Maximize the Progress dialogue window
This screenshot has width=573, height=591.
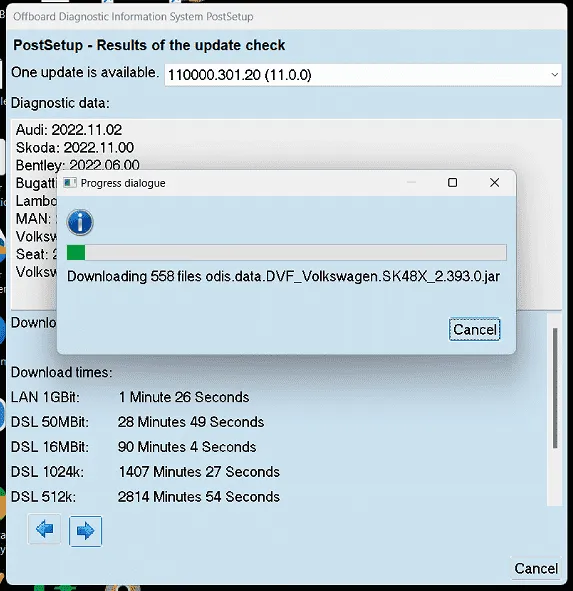pyautogui.click(x=452, y=183)
